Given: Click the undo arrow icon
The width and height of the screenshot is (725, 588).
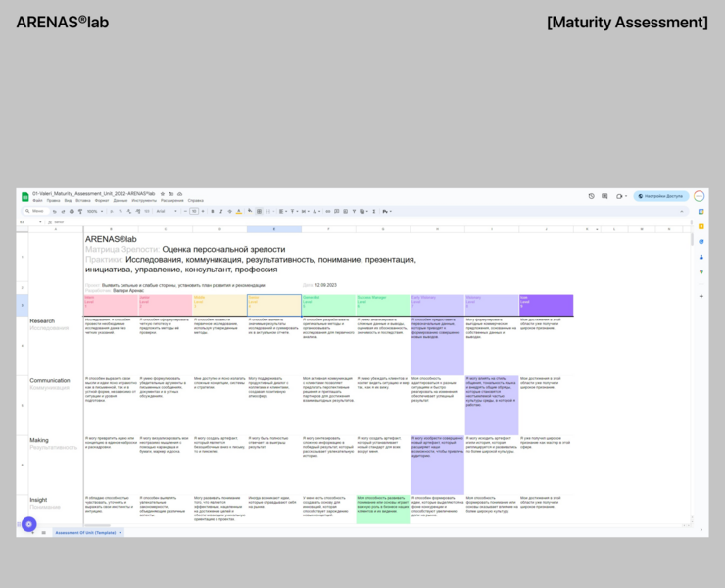Looking at the screenshot, I should [x=53, y=211].
